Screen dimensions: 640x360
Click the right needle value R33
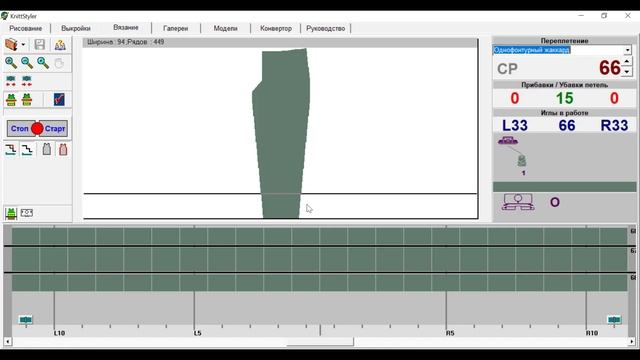pos(614,126)
